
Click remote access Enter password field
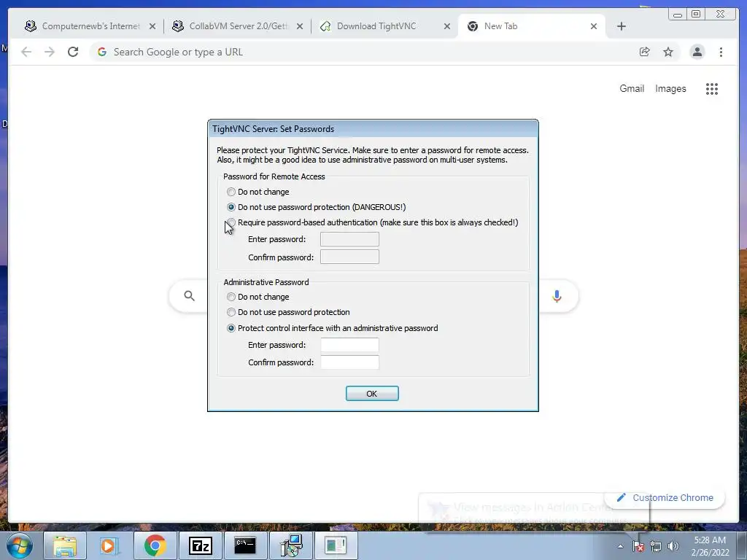[x=349, y=239]
